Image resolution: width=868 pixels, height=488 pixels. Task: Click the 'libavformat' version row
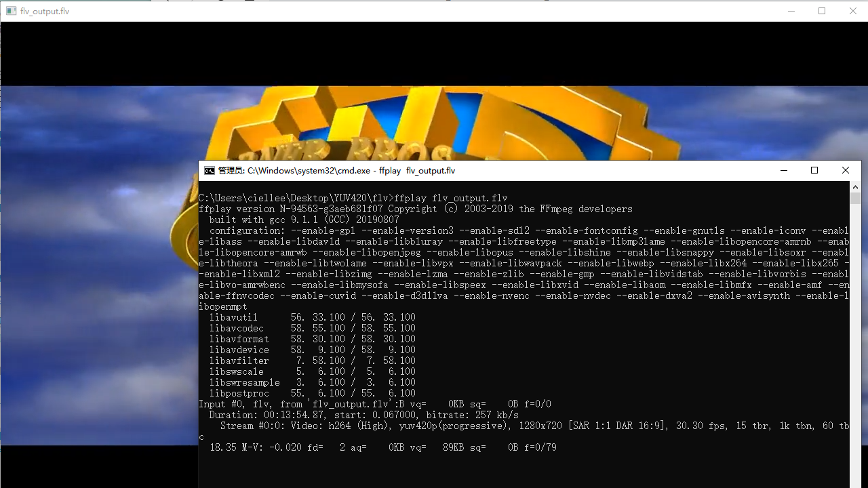pyautogui.click(x=312, y=339)
